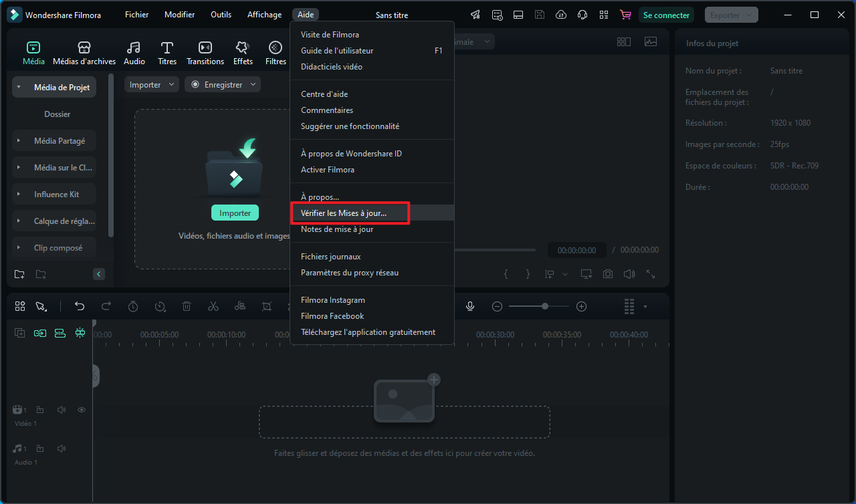856x504 pixels.
Task: Collapse the media sidebar with arrow button
Action: [99, 274]
